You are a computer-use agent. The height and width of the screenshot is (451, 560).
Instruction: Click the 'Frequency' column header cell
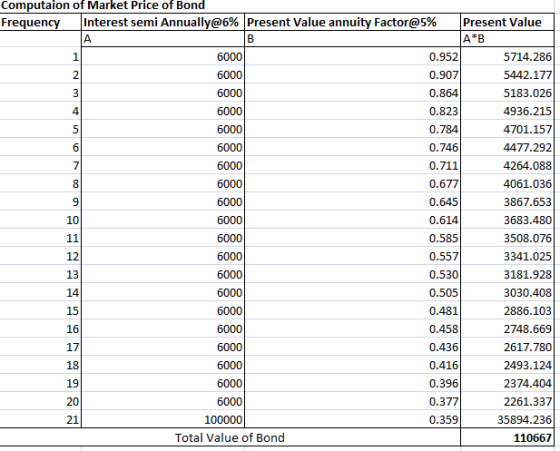click(40, 22)
